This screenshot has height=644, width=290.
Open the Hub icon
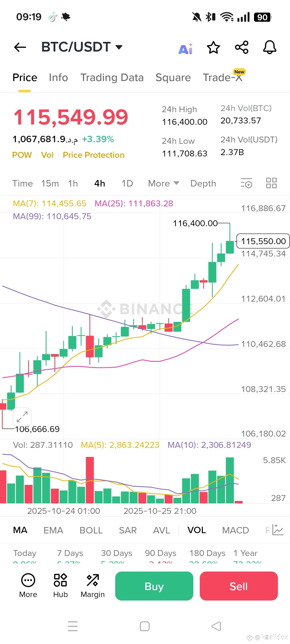coord(60,586)
